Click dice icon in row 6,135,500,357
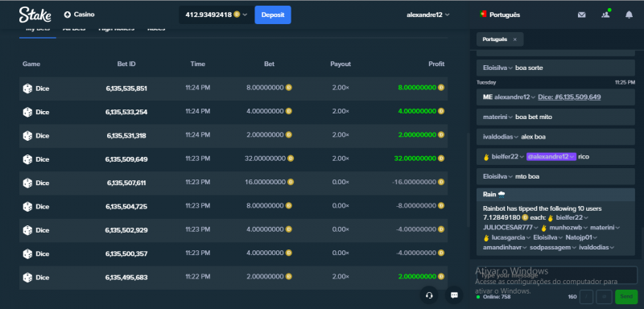 pyautogui.click(x=27, y=253)
